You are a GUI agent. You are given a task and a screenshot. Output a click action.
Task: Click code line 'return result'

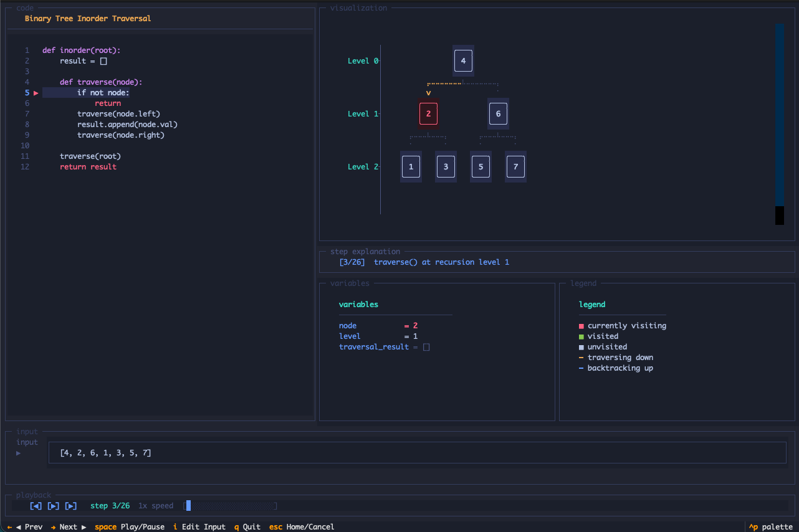(88, 167)
